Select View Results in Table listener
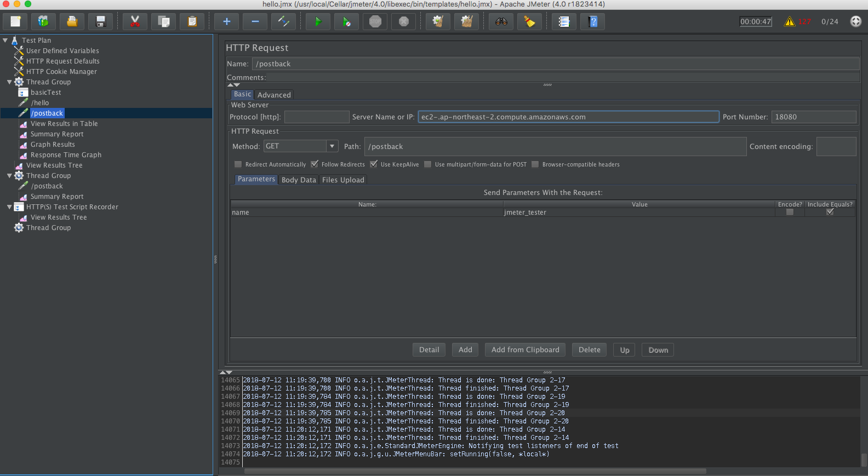 click(64, 124)
